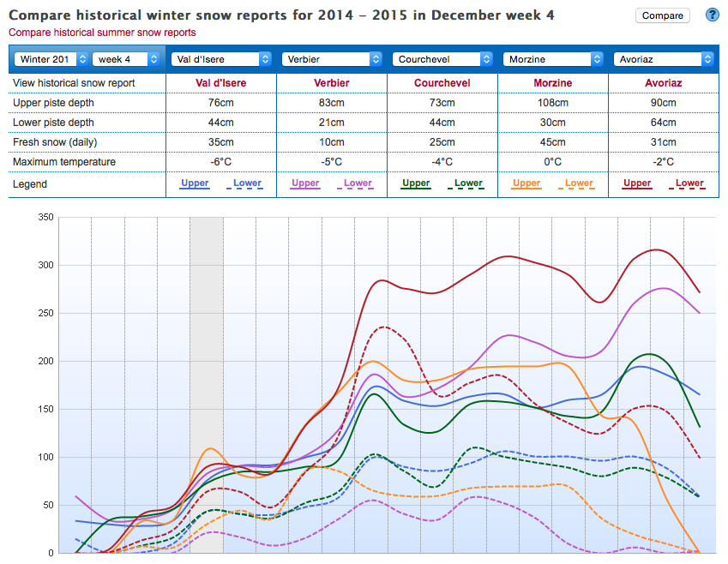Click the Compare button

point(663,15)
